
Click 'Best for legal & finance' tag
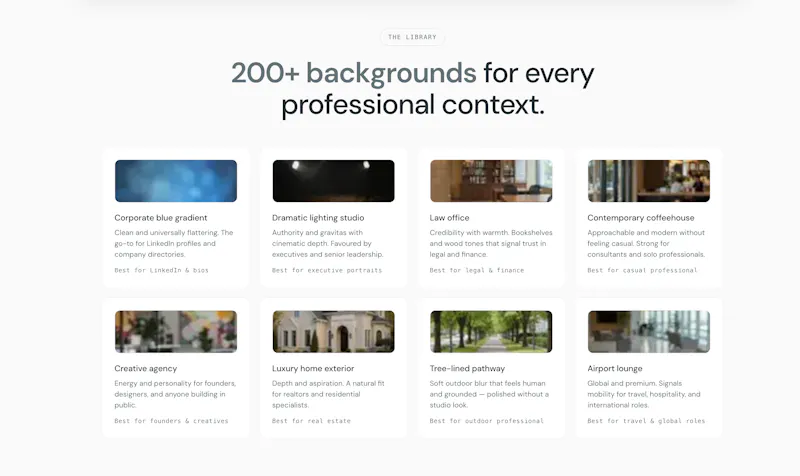(477, 270)
